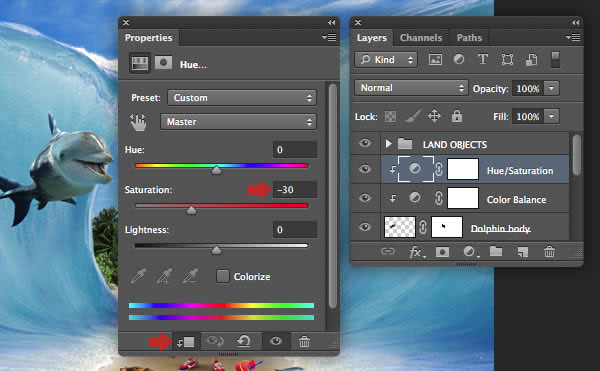600x371 pixels.
Task: Select the Color Balance layer mask thumbnail
Action: [x=463, y=198]
